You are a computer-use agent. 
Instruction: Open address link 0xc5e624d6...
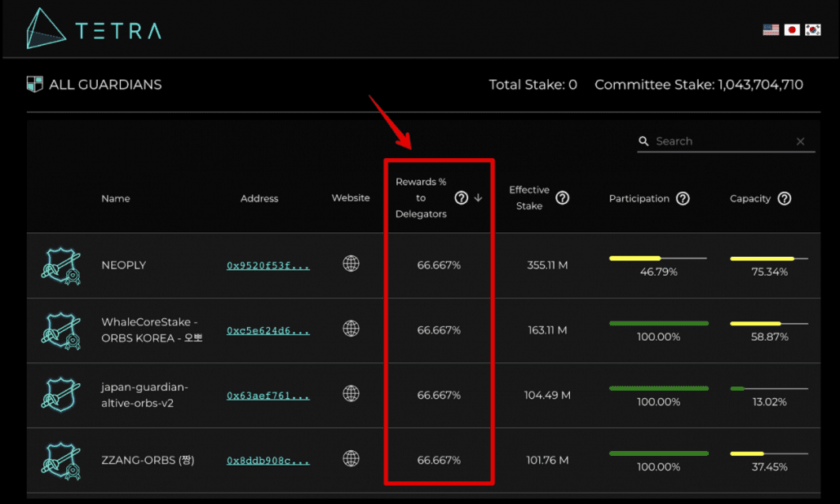click(267, 330)
